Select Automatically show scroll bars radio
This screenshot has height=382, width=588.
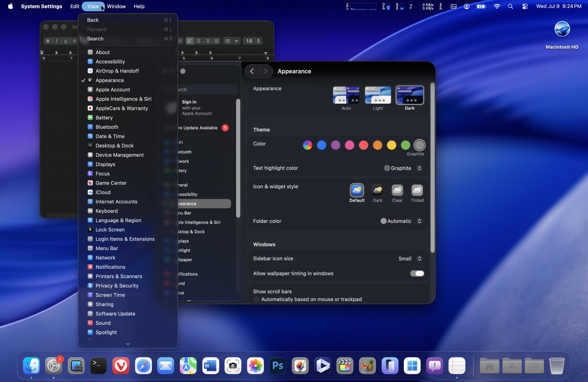click(256, 299)
